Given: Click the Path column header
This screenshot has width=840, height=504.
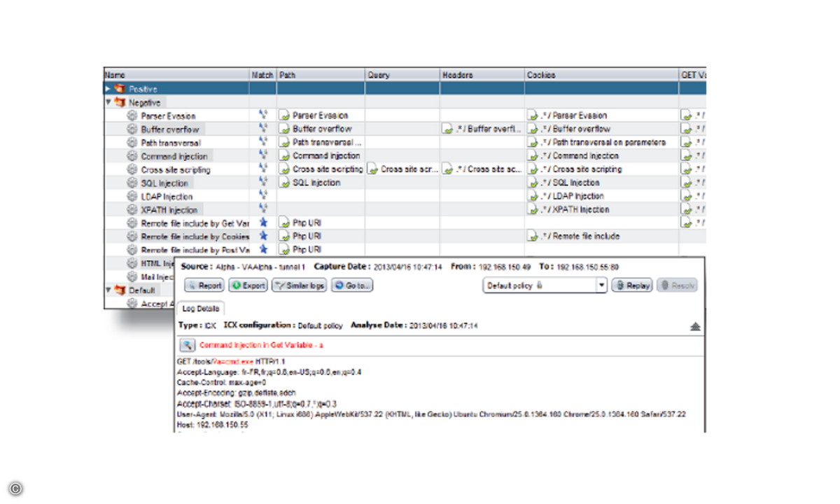Looking at the screenshot, I should click(x=321, y=75).
